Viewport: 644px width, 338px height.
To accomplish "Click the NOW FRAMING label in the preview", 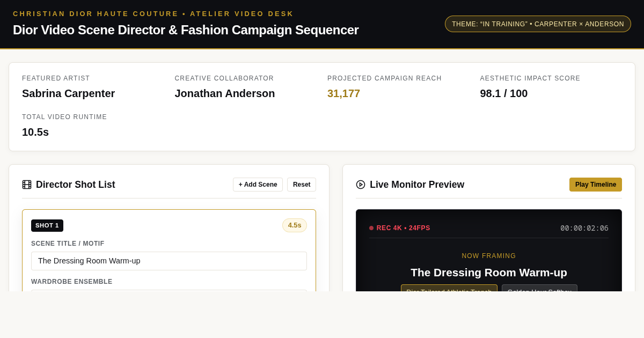I will point(489,256).
